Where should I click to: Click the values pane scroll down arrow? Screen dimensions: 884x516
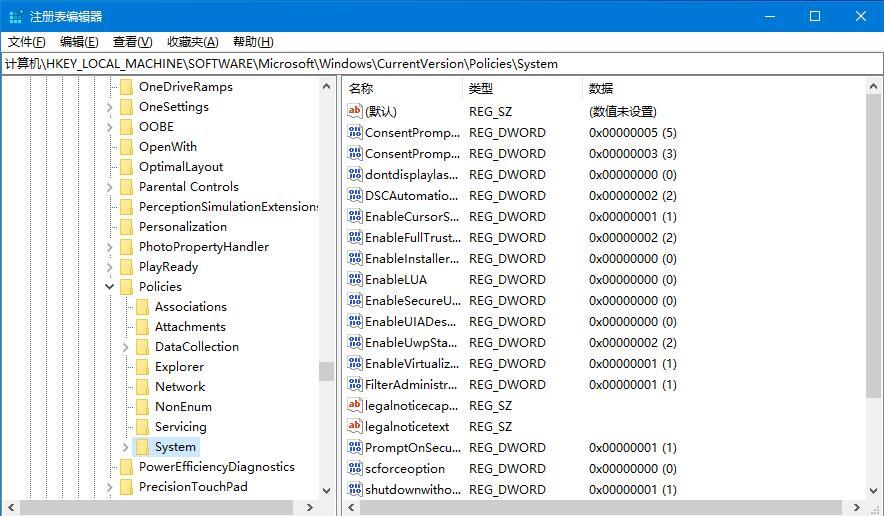873,490
